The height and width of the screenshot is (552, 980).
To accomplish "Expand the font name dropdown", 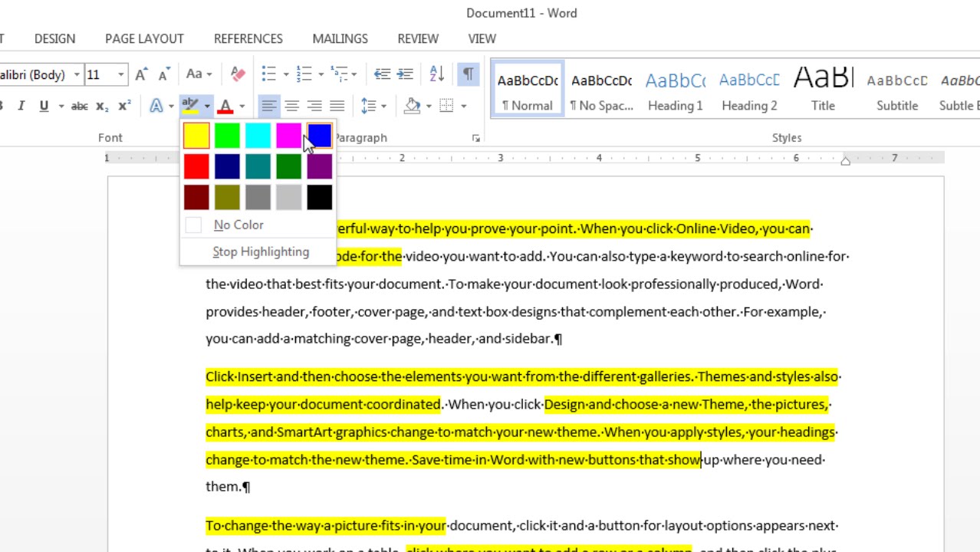I will click(77, 74).
